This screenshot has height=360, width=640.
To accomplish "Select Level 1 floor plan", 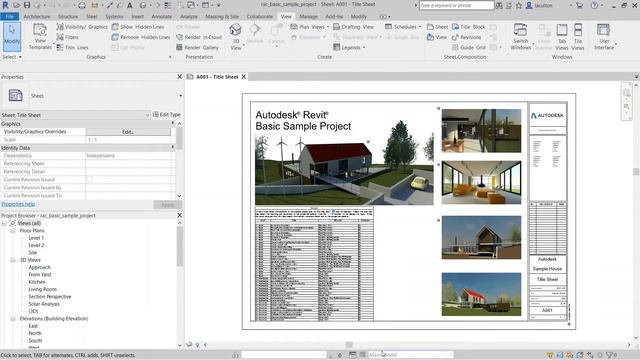I will coord(36,238).
